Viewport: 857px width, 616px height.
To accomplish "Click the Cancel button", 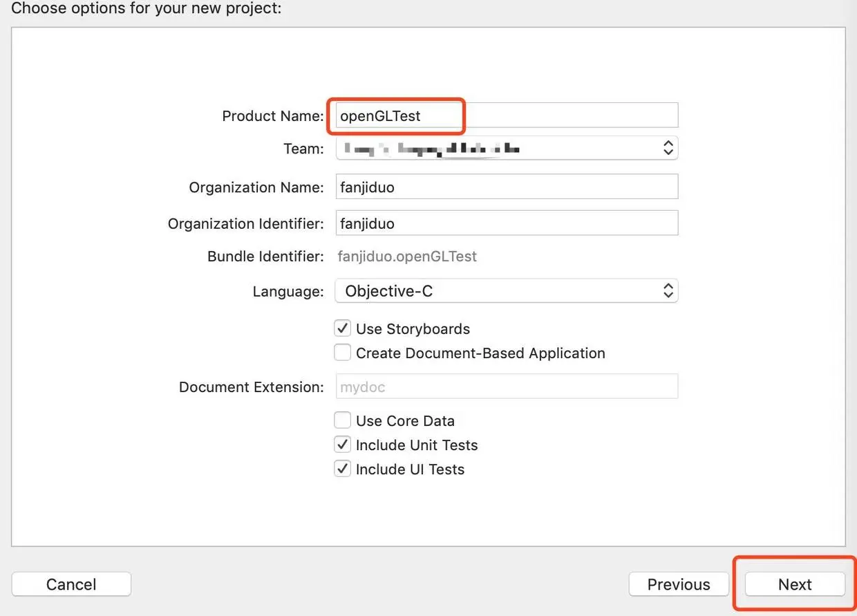I will point(71,584).
